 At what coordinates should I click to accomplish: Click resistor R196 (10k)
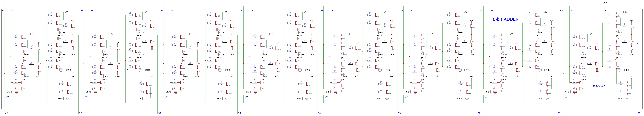16,37
